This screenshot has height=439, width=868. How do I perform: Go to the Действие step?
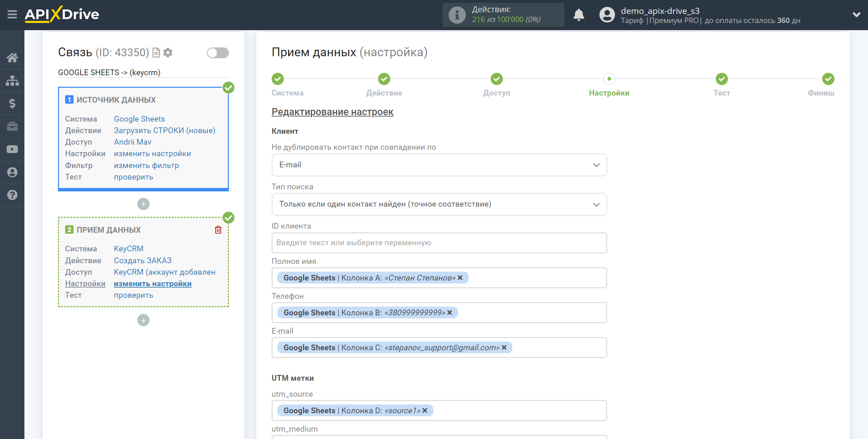click(x=384, y=79)
